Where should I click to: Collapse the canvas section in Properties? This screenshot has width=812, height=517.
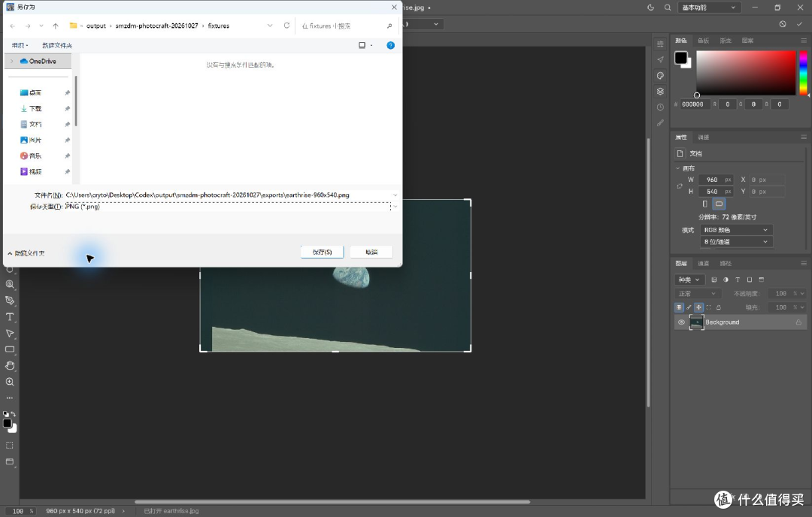678,168
